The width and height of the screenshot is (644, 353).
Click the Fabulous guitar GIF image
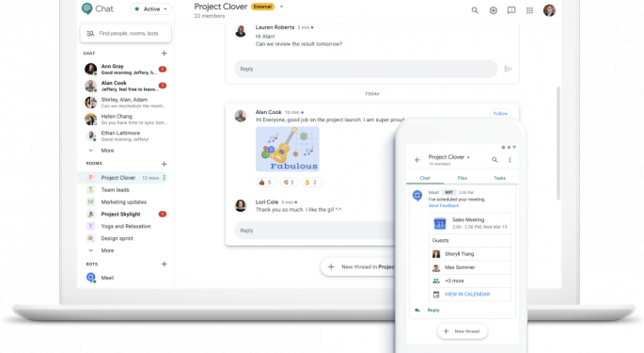288,149
